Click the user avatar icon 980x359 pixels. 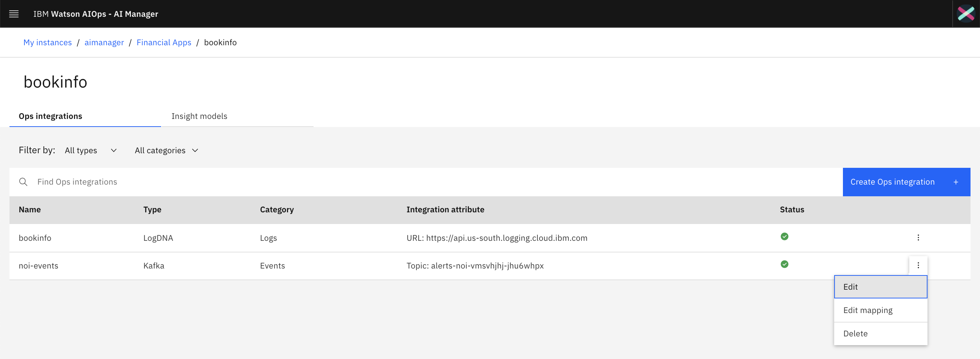(966, 14)
